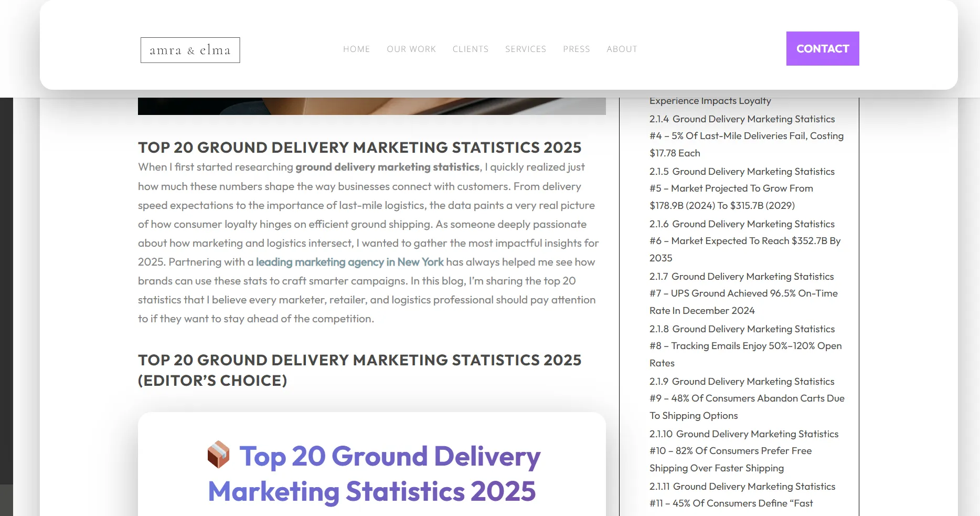Follow the leading marketing agency in New York link

point(350,262)
